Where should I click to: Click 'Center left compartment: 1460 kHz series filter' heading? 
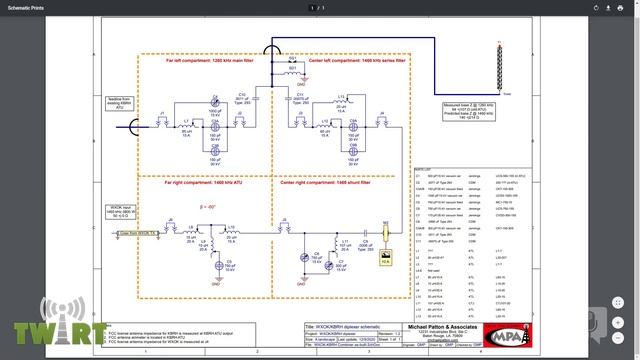click(357, 60)
